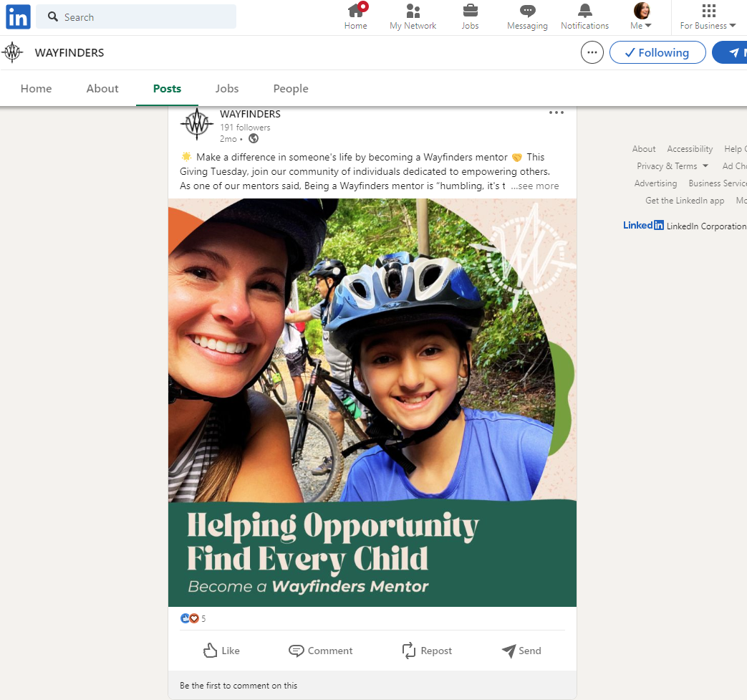The image size is (747, 700).
Task: Click the WAYFINDERS page title in header
Action: (x=69, y=52)
